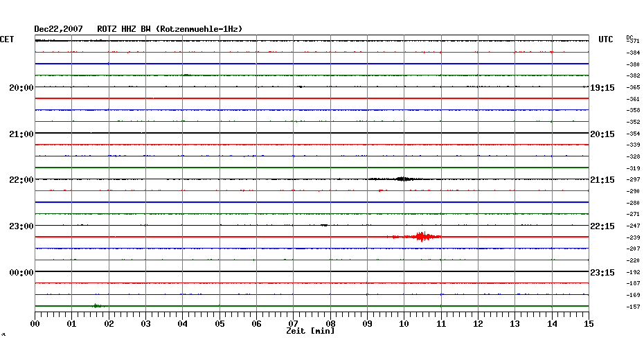The height and width of the screenshot is (342, 644).
Task: Select the 21:00 CET row label
Action: click(x=21, y=134)
